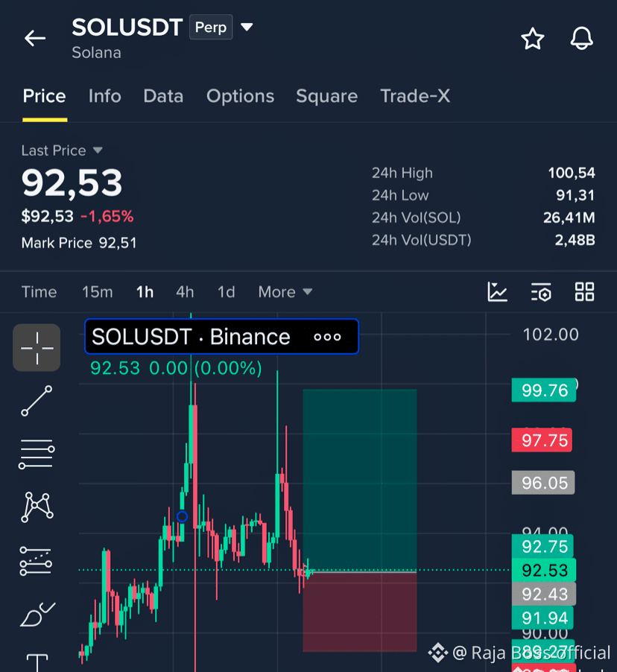The width and height of the screenshot is (617, 672).
Task: Open chart settings icon
Action: (x=541, y=292)
